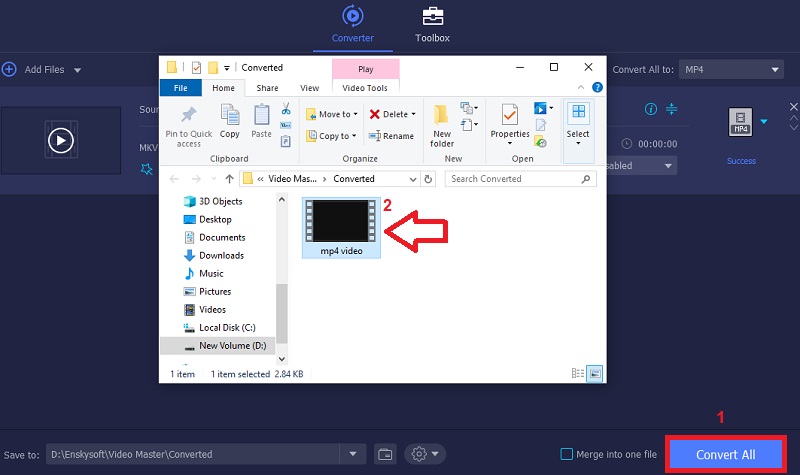
Task: Click Rename in the ribbon
Action: [x=391, y=136]
